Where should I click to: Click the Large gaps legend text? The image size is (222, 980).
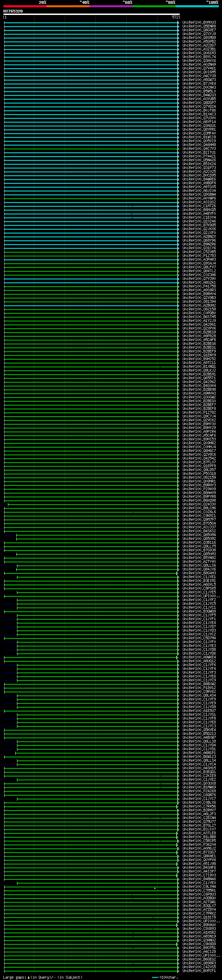43,977
